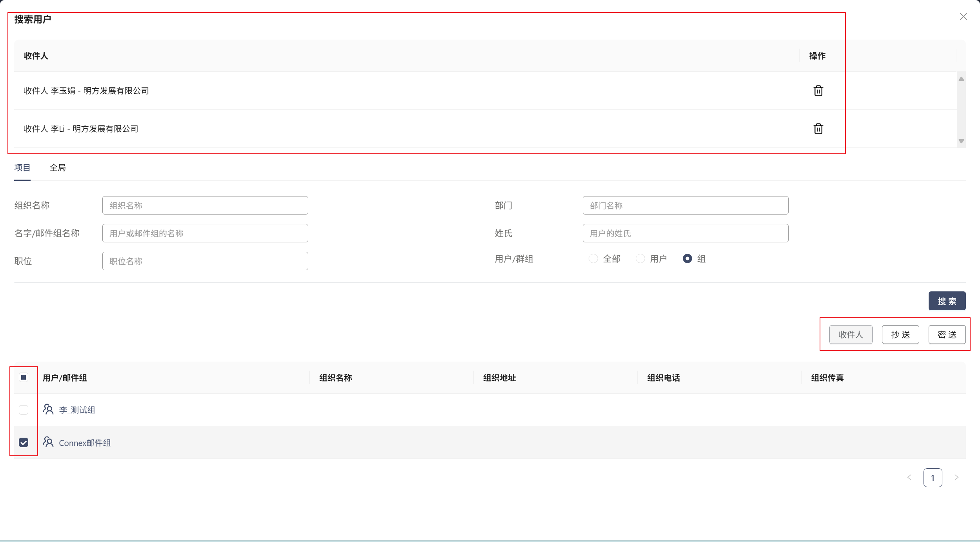Switch to the 项目 tab
The height and width of the screenshot is (542, 980).
[x=22, y=168]
